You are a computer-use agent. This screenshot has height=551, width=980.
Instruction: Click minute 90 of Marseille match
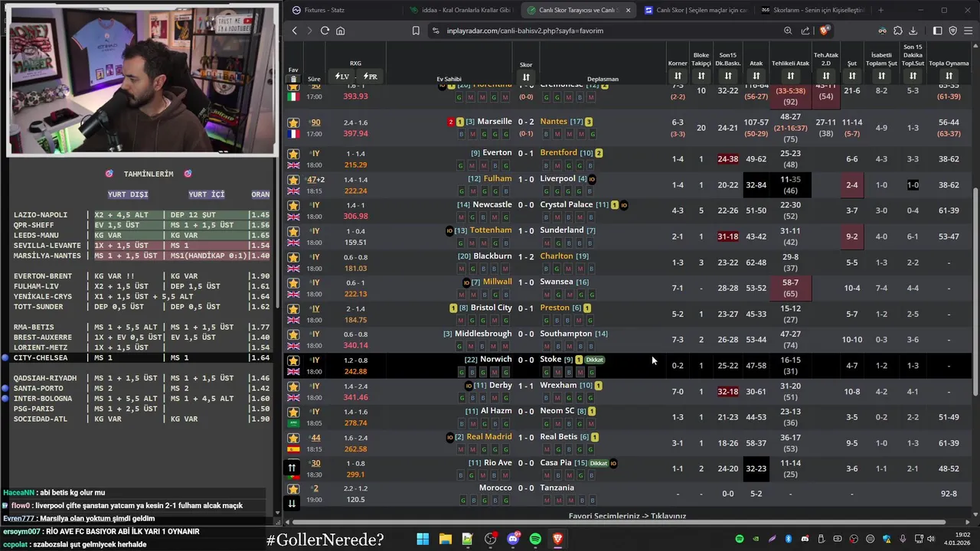(315, 122)
